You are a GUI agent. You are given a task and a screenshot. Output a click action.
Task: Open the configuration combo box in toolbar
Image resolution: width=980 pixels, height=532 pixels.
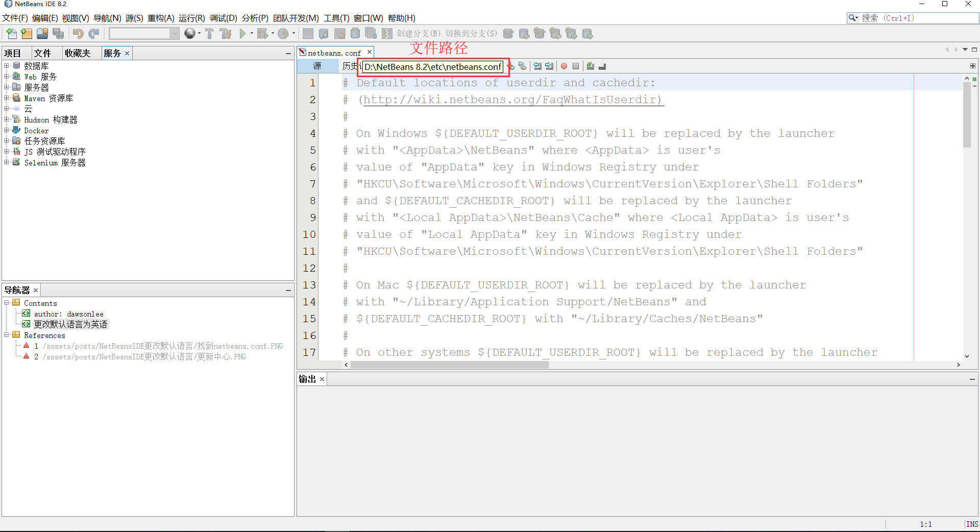[144, 34]
